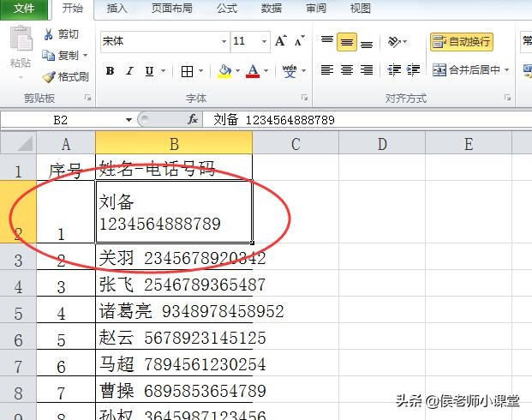Click the fx insert function button
The width and height of the screenshot is (532, 420).
tap(193, 119)
